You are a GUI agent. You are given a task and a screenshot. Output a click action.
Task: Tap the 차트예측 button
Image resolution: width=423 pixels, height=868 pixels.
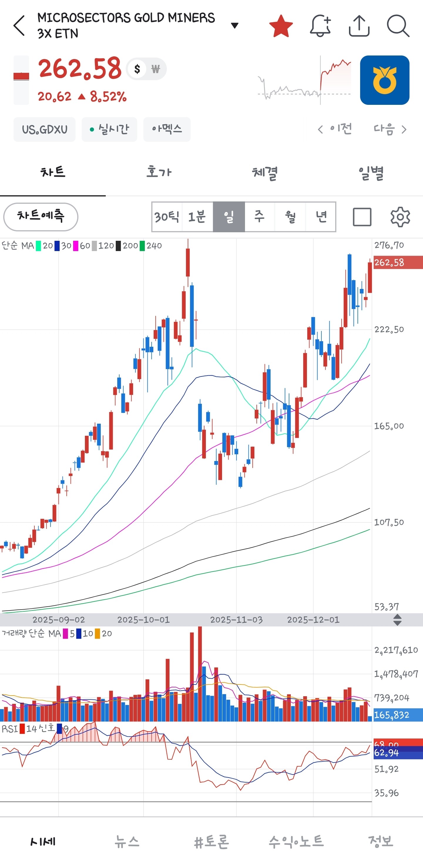pos(41,217)
